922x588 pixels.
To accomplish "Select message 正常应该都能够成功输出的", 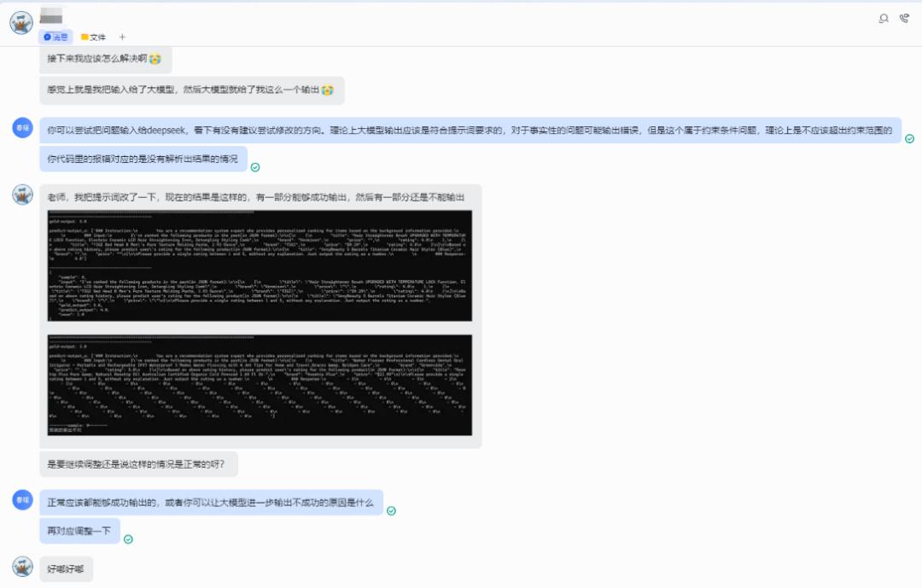I will point(211,503).
